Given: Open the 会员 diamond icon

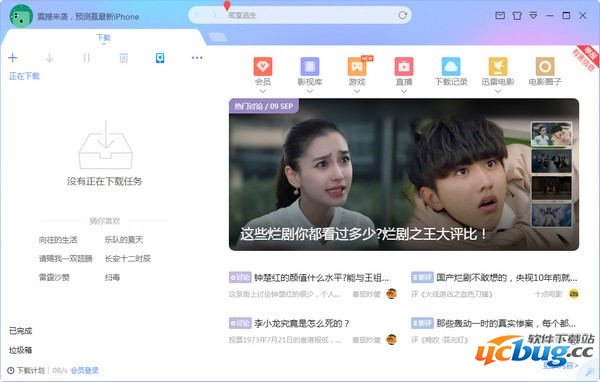Looking at the screenshot, I should pos(263,67).
